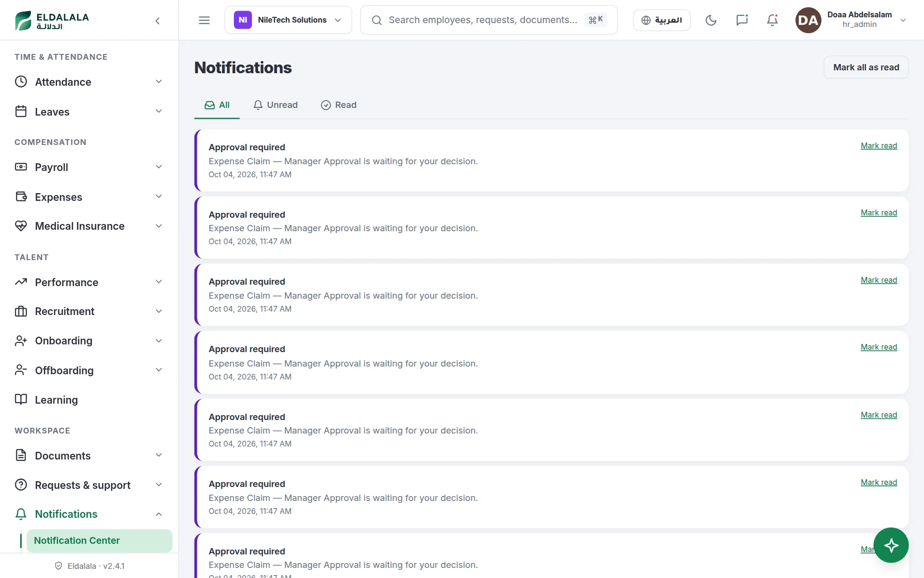Open the Learning sidebar item
924x578 pixels.
pos(89,399)
